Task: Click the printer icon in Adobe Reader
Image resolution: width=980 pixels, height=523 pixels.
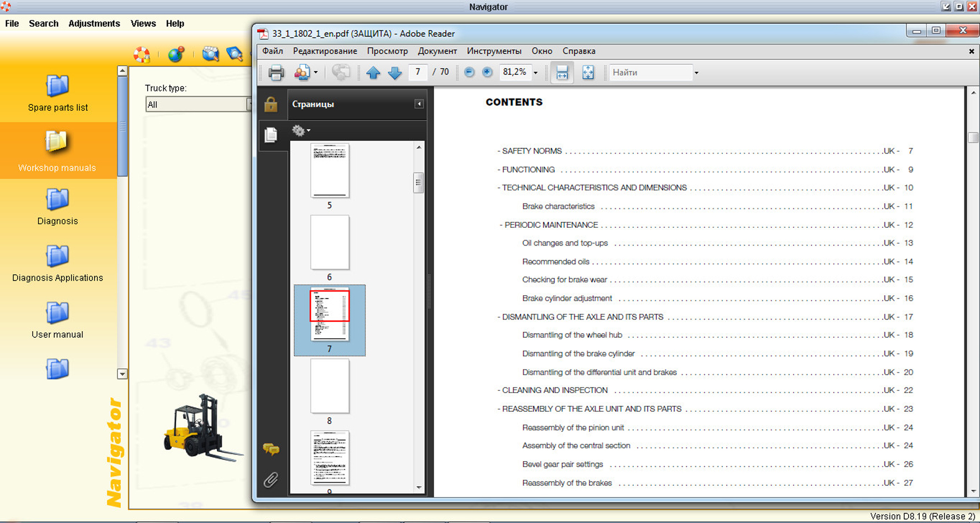Action: pos(276,72)
